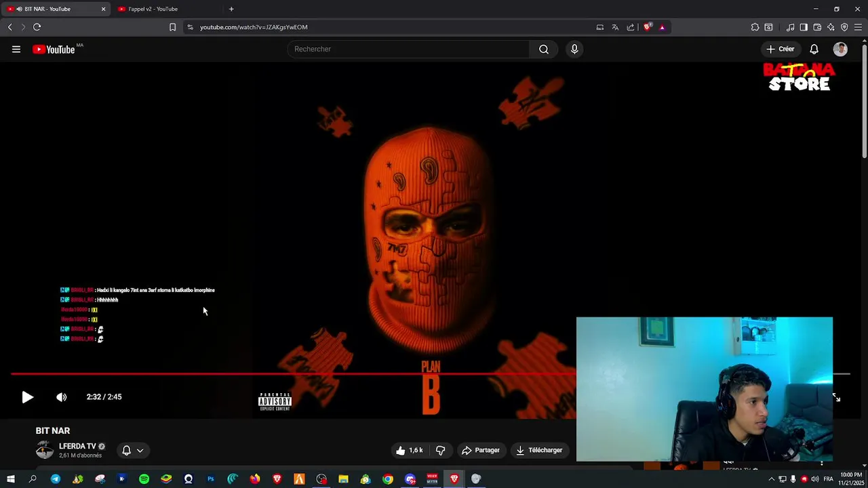Open the clock showing 10:00 PM
The height and width of the screenshot is (488, 868).
[851, 479]
